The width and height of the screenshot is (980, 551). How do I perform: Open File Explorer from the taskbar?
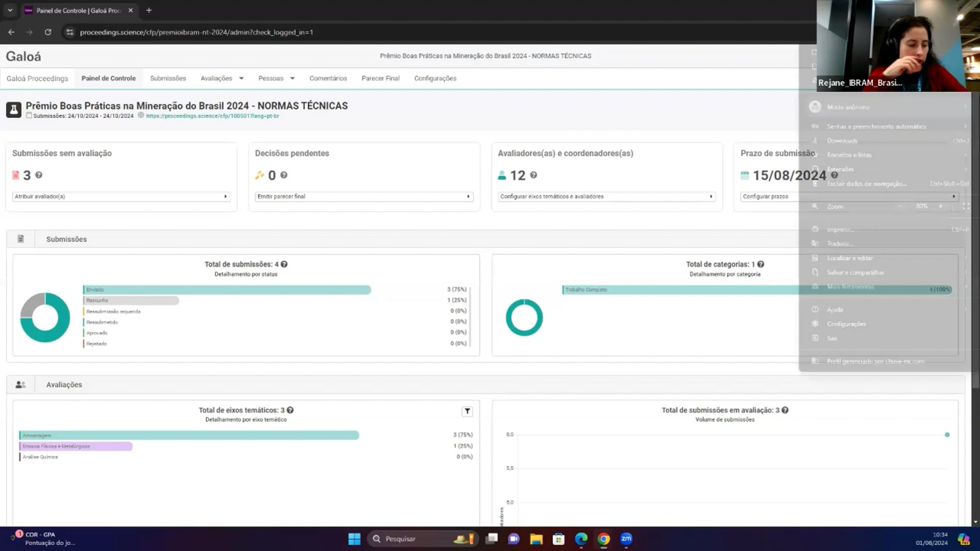coord(536,539)
